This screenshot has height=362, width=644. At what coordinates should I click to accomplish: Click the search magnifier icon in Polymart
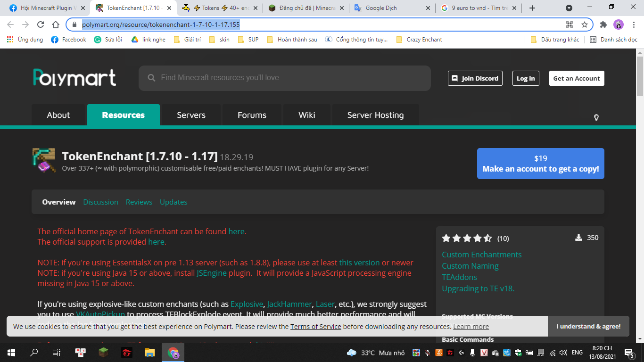tap(151, 78)
